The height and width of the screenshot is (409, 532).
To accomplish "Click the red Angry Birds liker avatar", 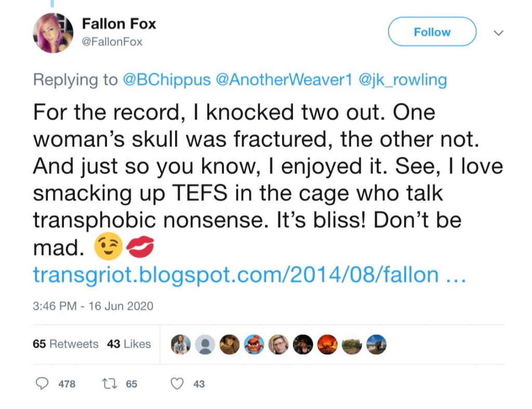I will [254, 344].
